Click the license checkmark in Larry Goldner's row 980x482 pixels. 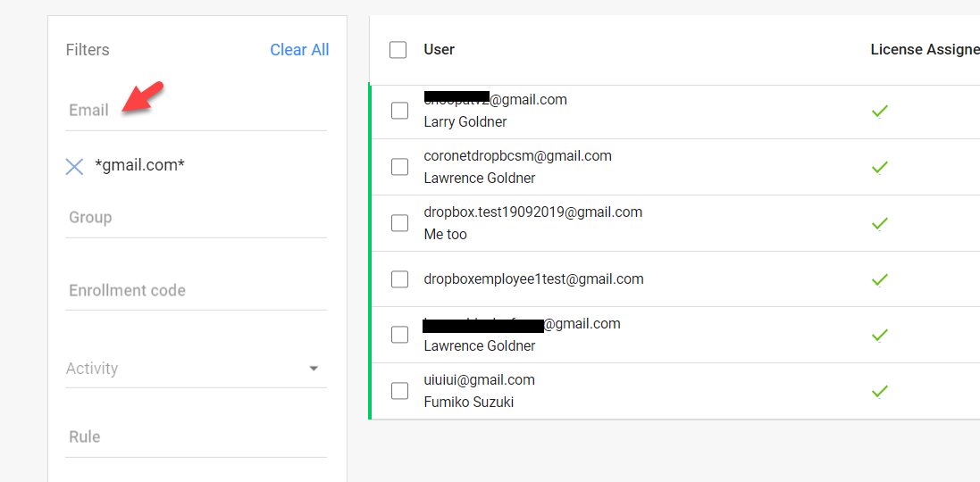pos(879,112)
